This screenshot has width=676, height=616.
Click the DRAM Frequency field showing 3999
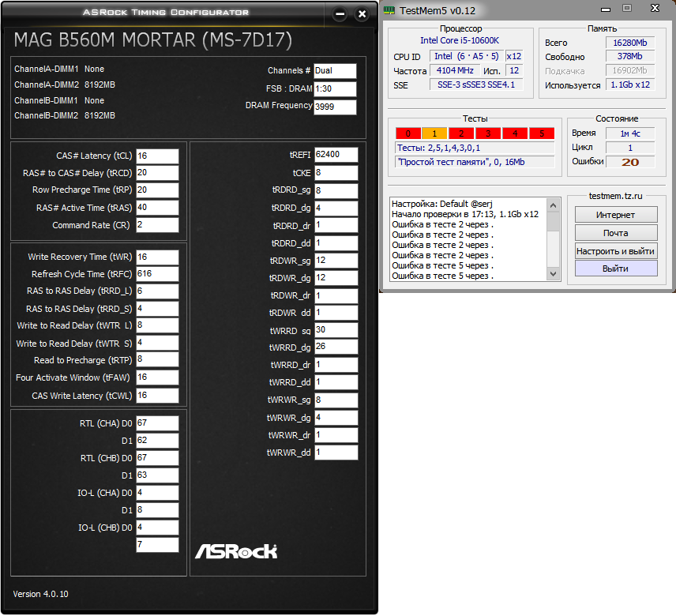point(335,107)
